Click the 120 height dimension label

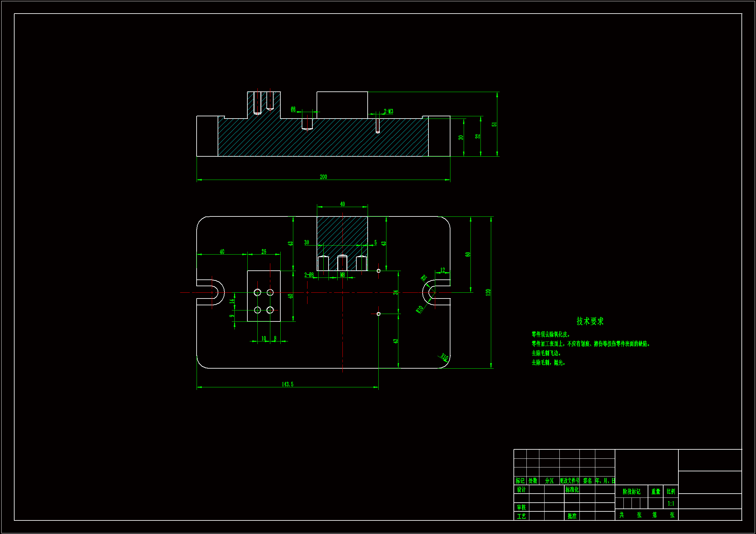point(488,292)
